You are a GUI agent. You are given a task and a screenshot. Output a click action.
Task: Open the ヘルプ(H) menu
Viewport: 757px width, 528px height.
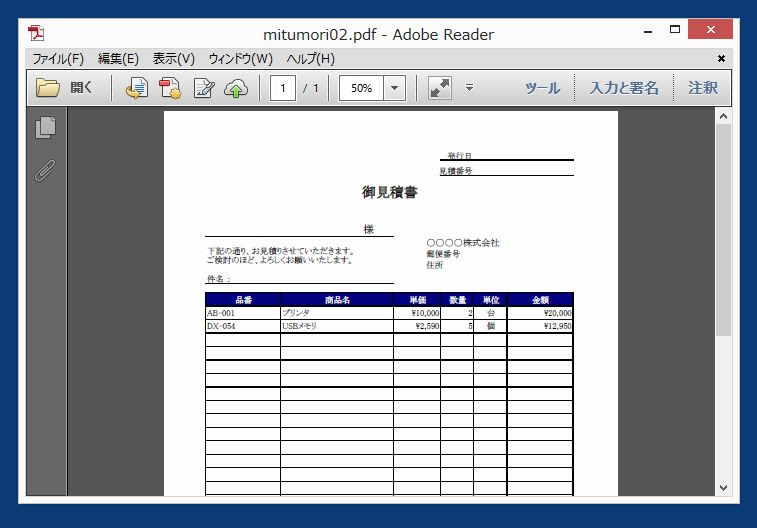click(310, 59)
